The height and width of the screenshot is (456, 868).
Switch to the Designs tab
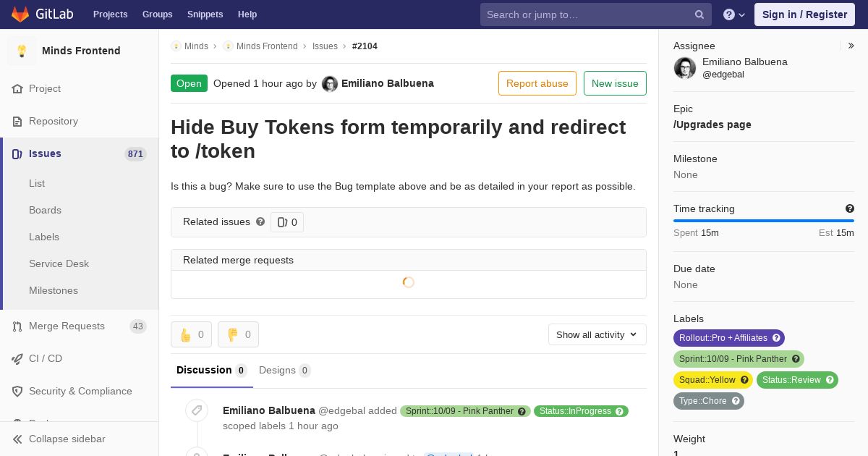click(284, 370)
